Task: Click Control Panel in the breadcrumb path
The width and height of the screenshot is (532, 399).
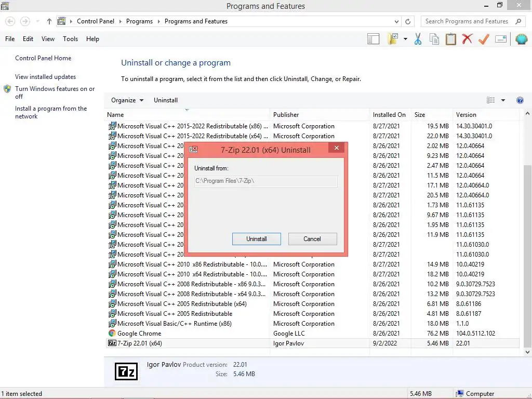Action: (96, 21)
